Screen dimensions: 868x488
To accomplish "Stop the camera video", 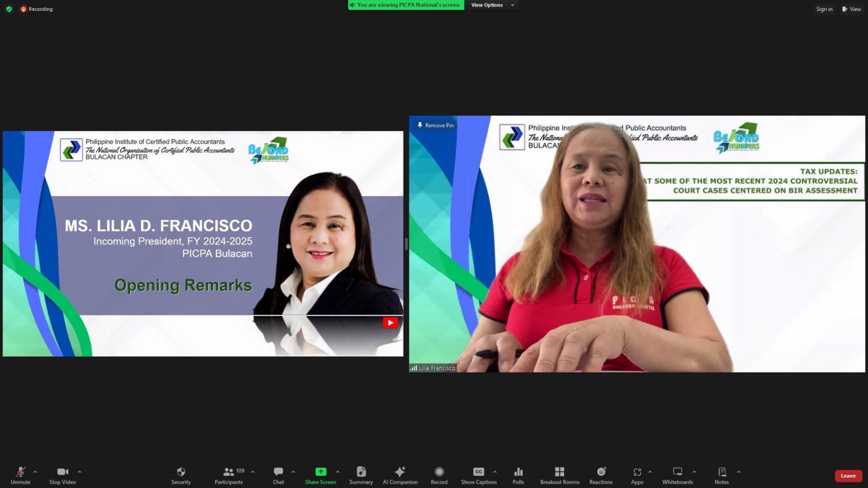I will click(62, 475).
